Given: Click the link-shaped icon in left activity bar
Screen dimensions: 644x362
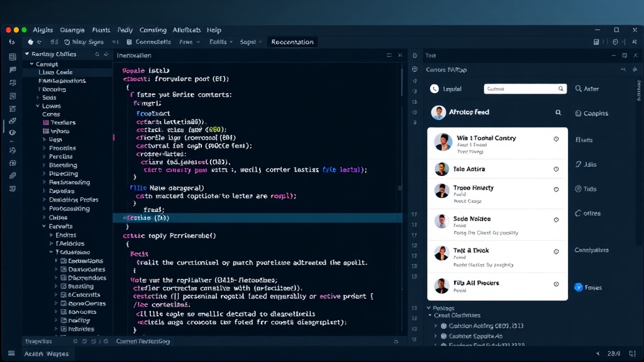Looking at the screenshot, I should [x=13, y=121].
